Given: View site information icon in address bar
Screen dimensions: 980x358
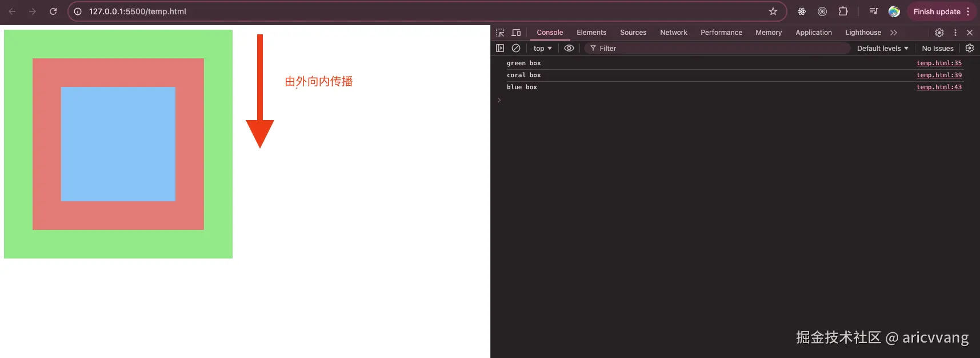Looking at the screenshot, I should (78, 11).
